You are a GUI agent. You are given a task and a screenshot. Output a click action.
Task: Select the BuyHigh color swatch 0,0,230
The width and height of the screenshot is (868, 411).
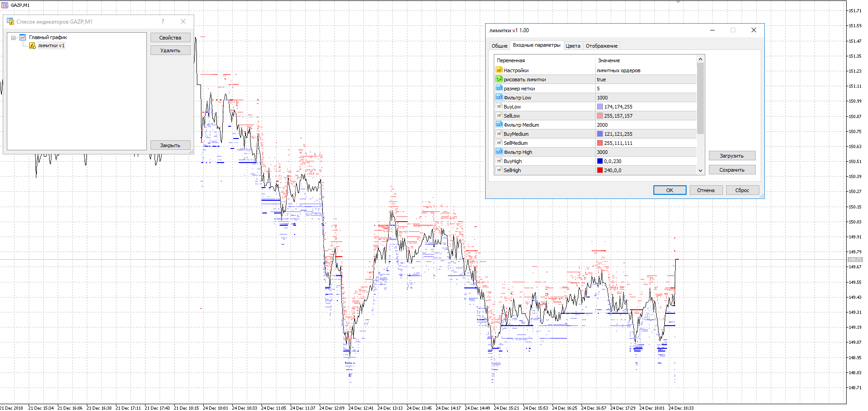coord(600,161)
